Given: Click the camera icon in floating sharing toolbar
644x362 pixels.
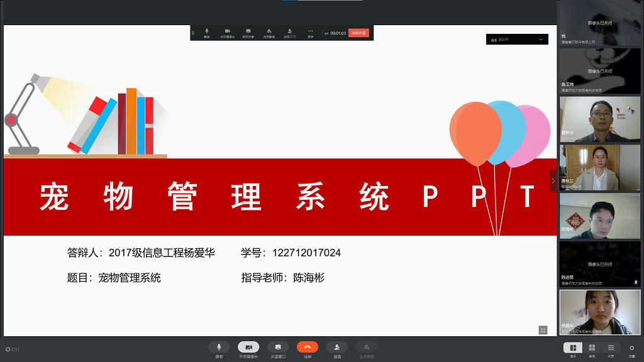Looking at the screenshot, I should 228,32.
